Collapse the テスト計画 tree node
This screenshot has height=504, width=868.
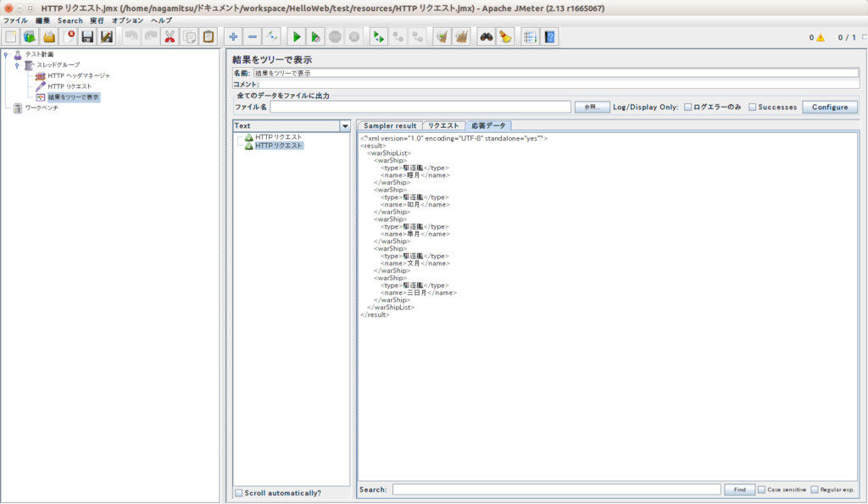point(6,54)
